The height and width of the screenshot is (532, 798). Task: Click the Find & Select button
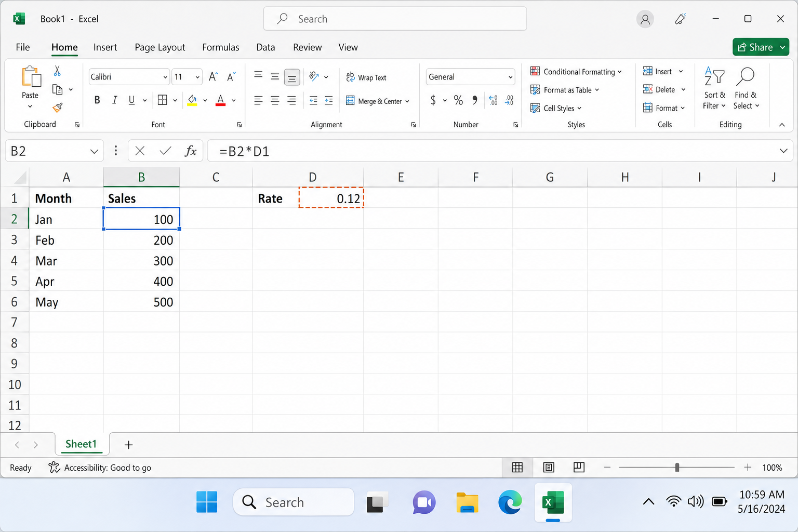pyautogui.click(x=746, y=88)
